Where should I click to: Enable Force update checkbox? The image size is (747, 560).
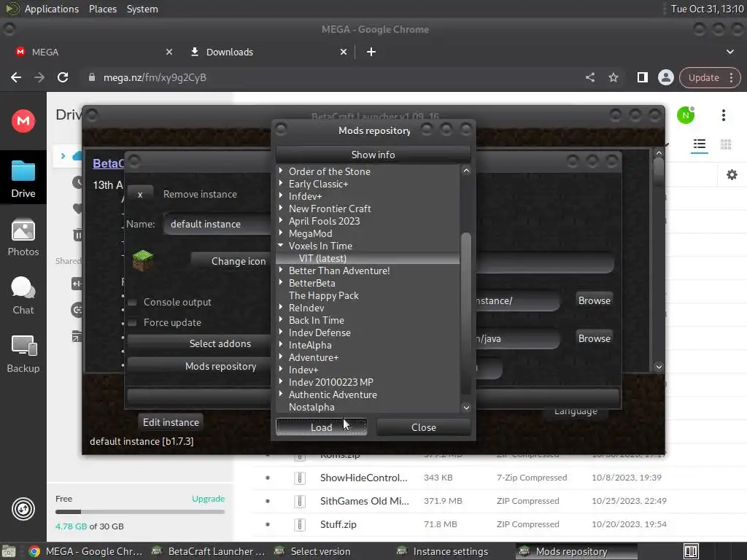click(133, 322)
